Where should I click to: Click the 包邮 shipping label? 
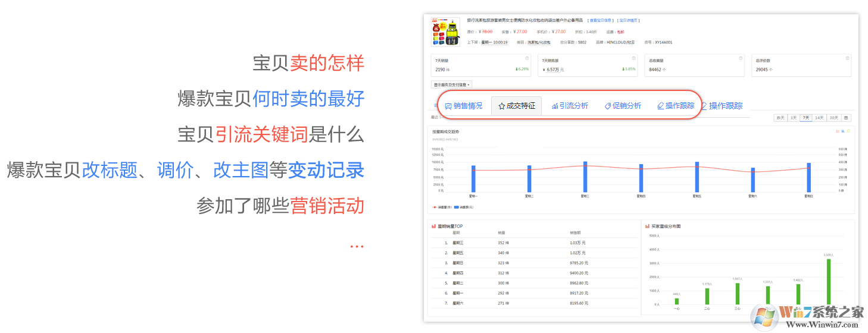[621, 32]
